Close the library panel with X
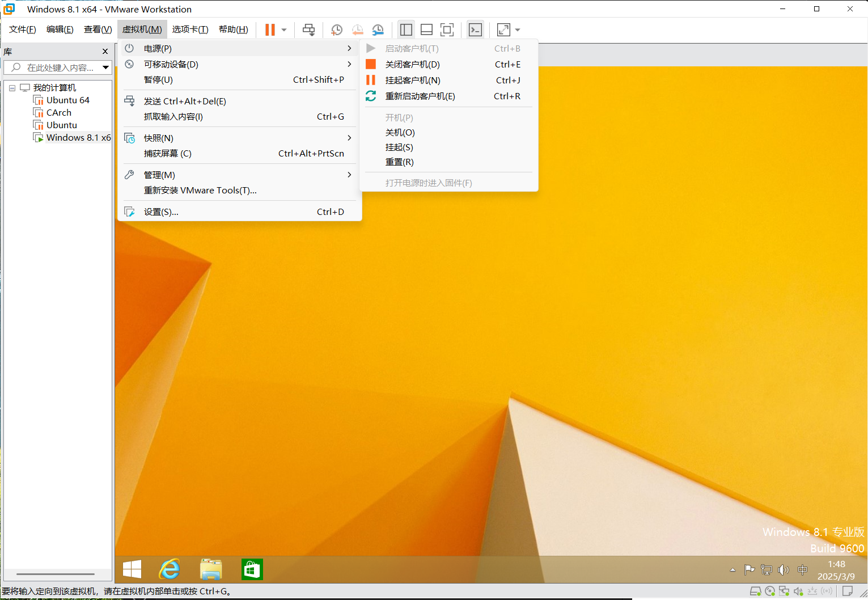The width and height of the screenshot is (868, 600). [x=105, y=52]
